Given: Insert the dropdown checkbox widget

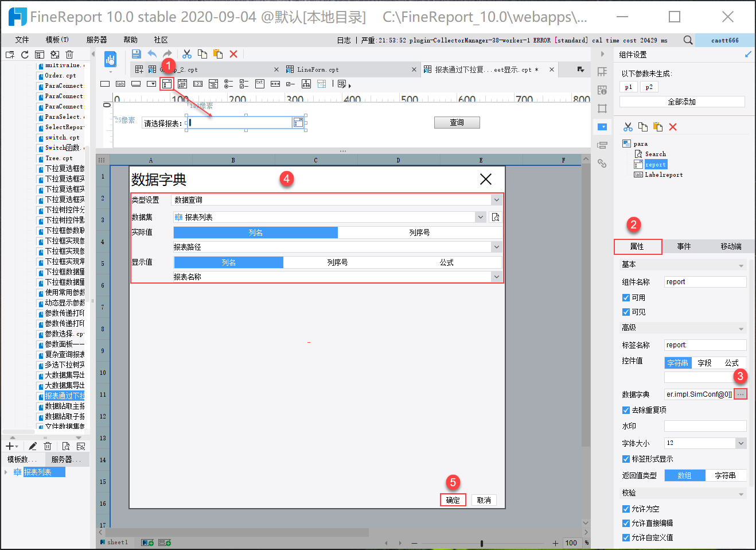Looking at the screenshot, I should click(167, 84).
